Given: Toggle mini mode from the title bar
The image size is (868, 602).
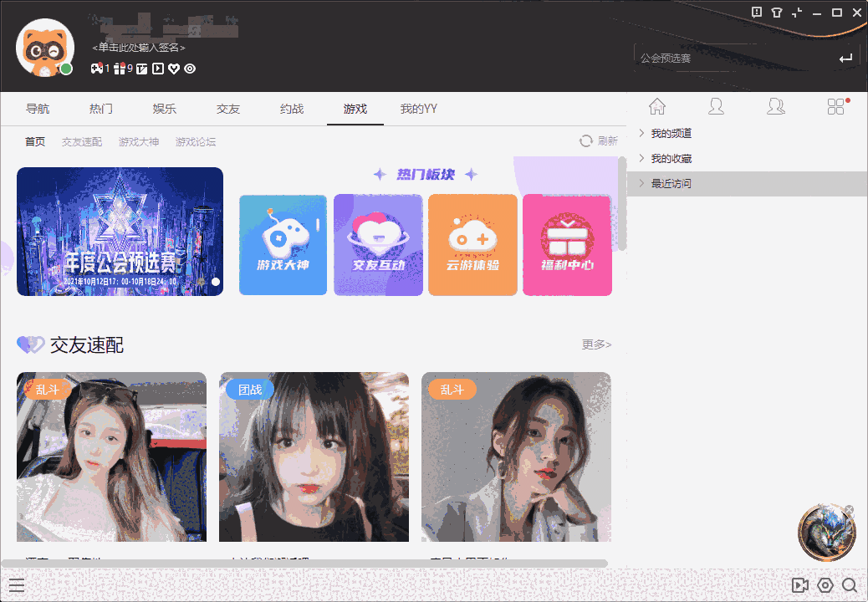Looking at the screenshot, I should click(x=797, y=13).
